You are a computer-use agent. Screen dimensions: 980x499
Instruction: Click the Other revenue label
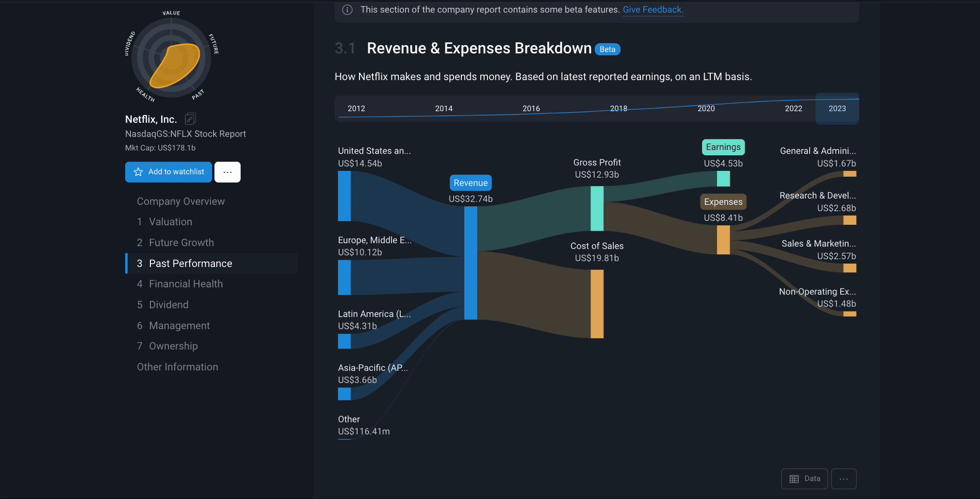(x=349, y=419)
